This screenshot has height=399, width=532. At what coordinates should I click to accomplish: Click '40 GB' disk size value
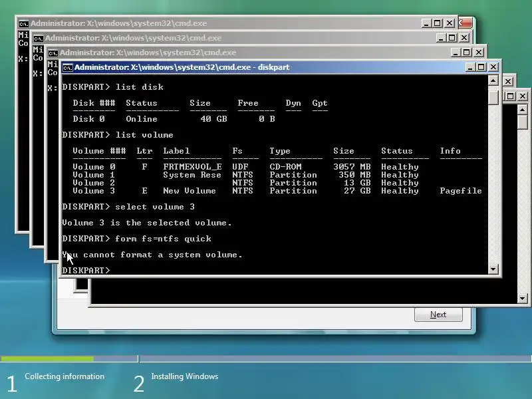(x=213, y=119)
